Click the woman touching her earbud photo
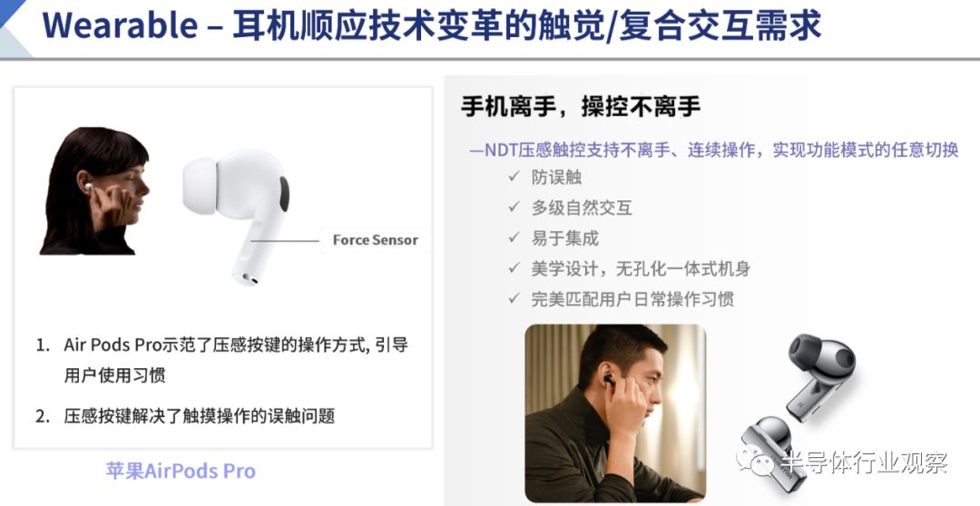 94,191
